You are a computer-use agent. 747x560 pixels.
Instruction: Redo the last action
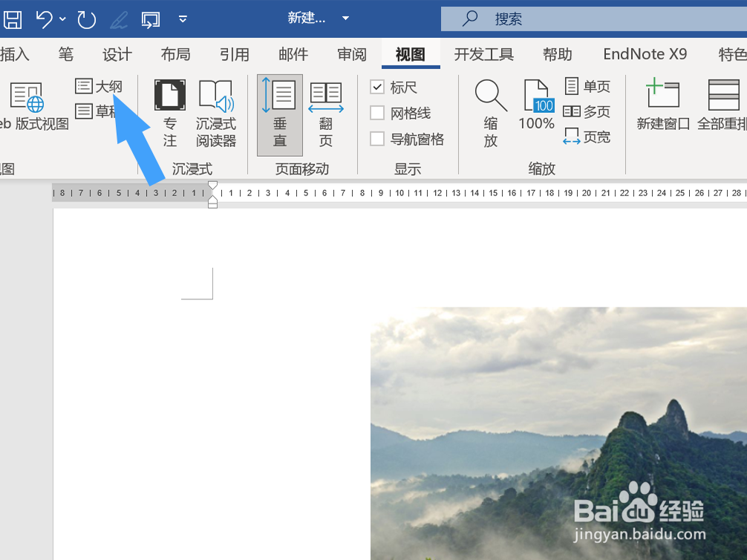click(x=86, y=19)
